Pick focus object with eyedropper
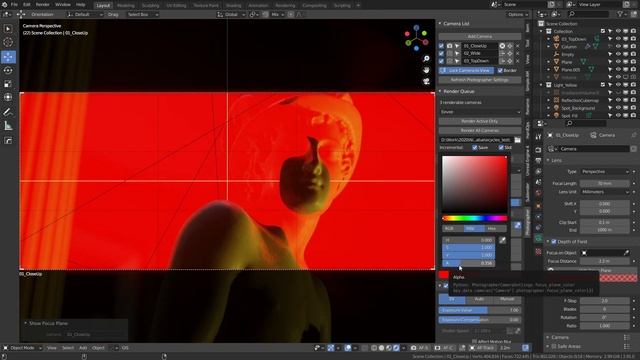 point(626,253)
